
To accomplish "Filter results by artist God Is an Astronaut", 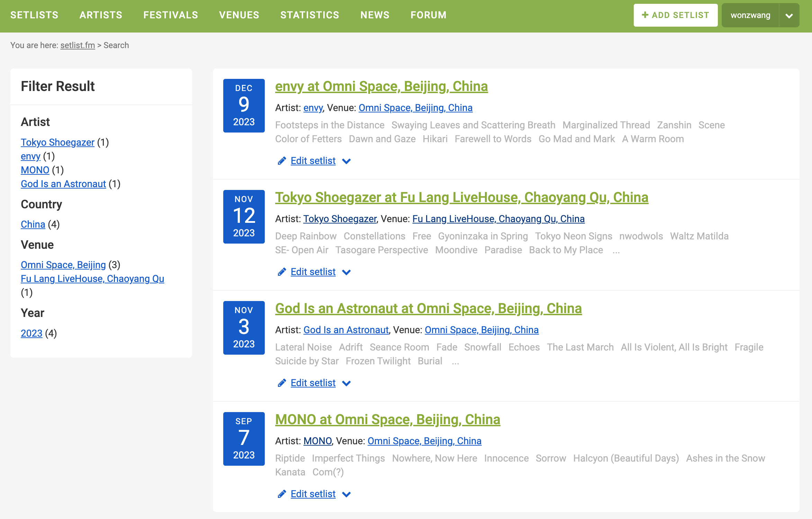I will [63, 184].
